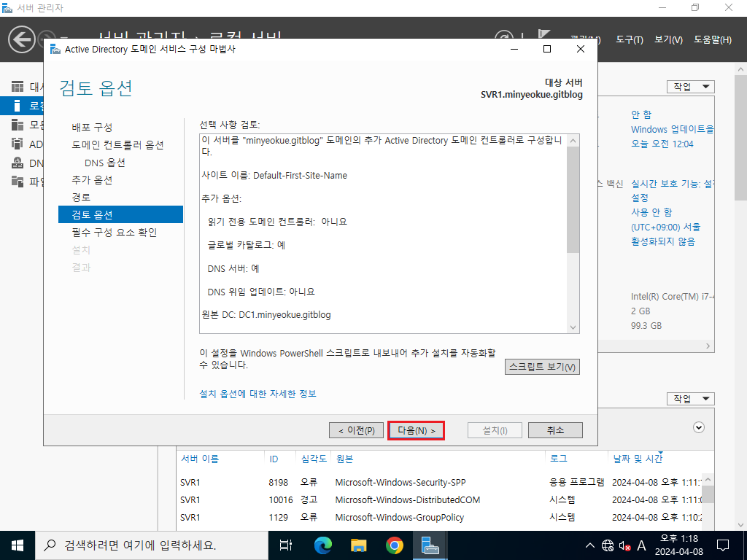This screenshot has width=747, height=560.
Task: Collapse events filter with round chevron
Action: tap(699, 427)
